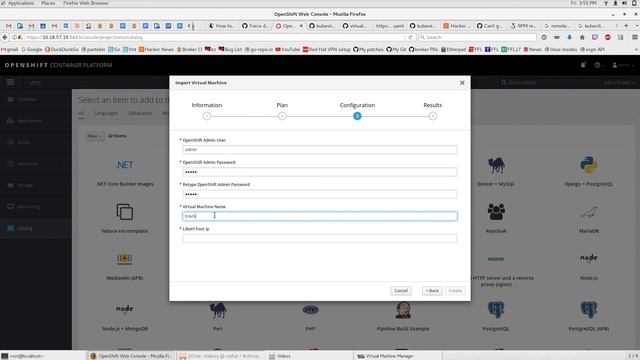Select the Information wizard step circle
Screen dimensions: 640x360
pyautogui.click(x=207, y=116)
